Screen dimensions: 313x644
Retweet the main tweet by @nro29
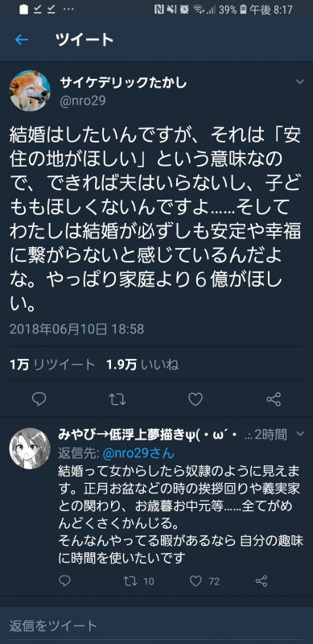117,398
